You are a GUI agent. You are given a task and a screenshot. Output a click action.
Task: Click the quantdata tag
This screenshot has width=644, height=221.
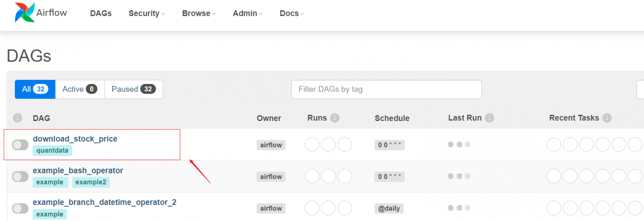[52, 150]
